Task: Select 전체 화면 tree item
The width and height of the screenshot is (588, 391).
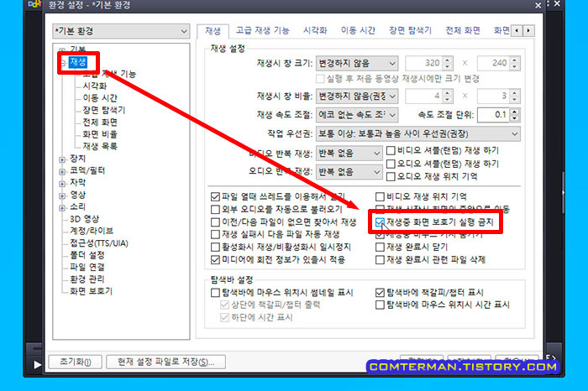Action: [100, 123]
